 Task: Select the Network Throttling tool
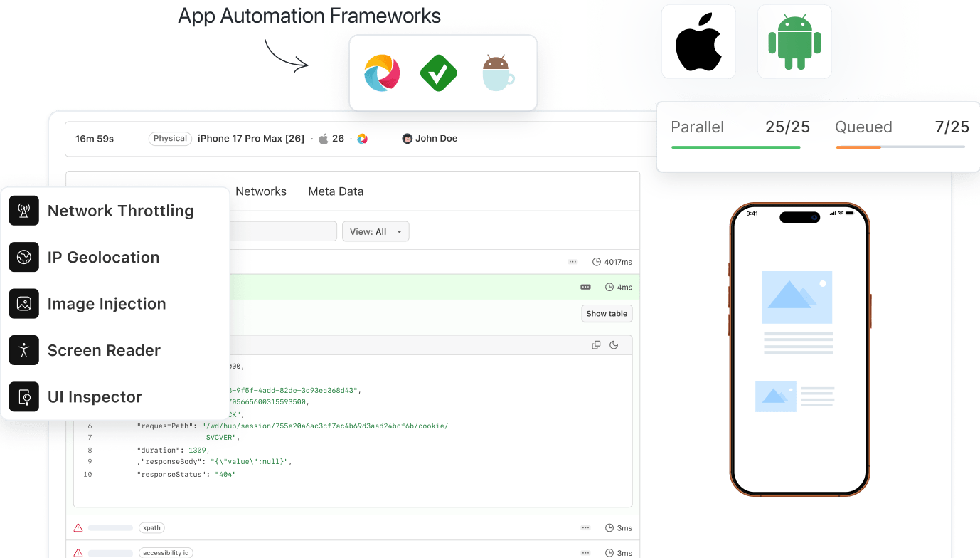coord(119,211)
